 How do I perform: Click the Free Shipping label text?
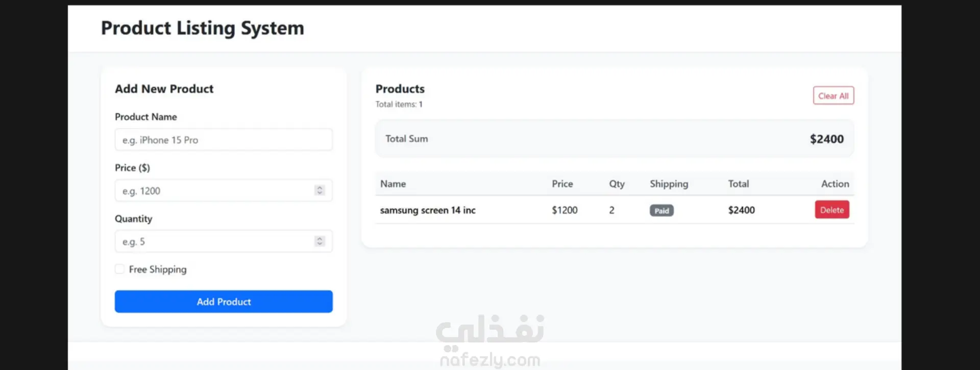click(x=157, y=269)
